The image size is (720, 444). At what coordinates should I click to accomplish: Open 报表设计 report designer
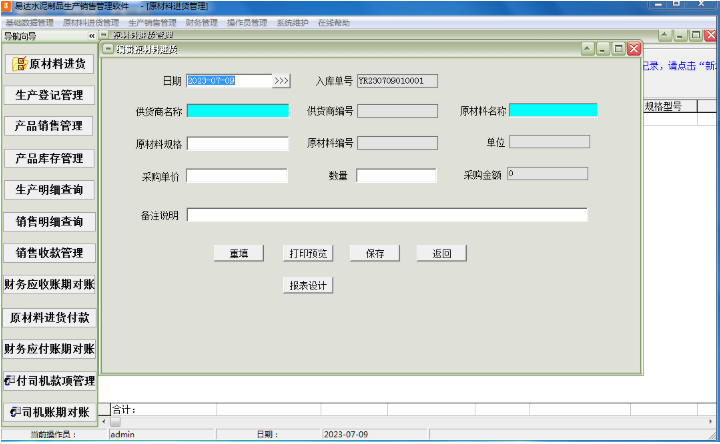308,285
